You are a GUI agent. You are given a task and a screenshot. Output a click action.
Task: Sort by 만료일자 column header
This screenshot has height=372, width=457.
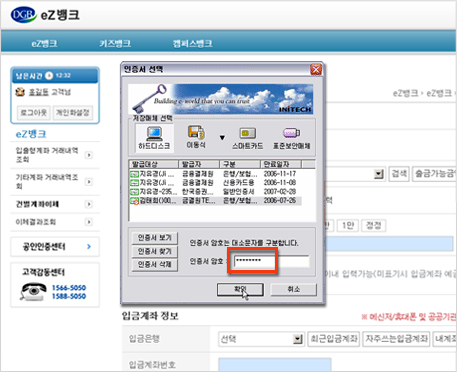[281, 164]
